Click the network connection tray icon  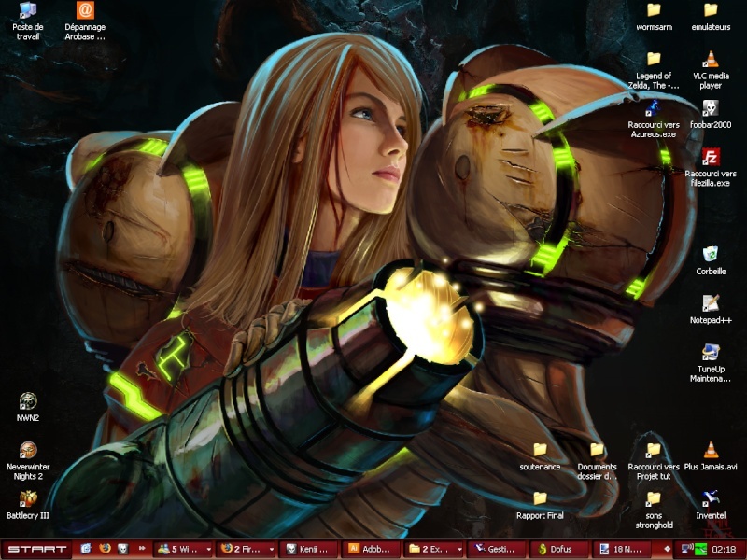coord(687,549)
